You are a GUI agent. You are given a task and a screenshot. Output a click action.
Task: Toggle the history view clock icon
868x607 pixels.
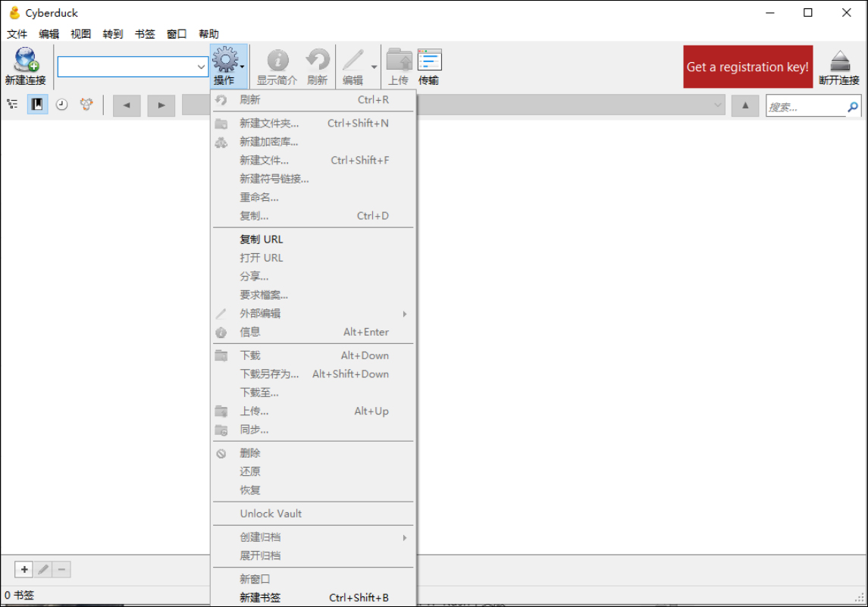pyautogui.click(x=61, y=105)
